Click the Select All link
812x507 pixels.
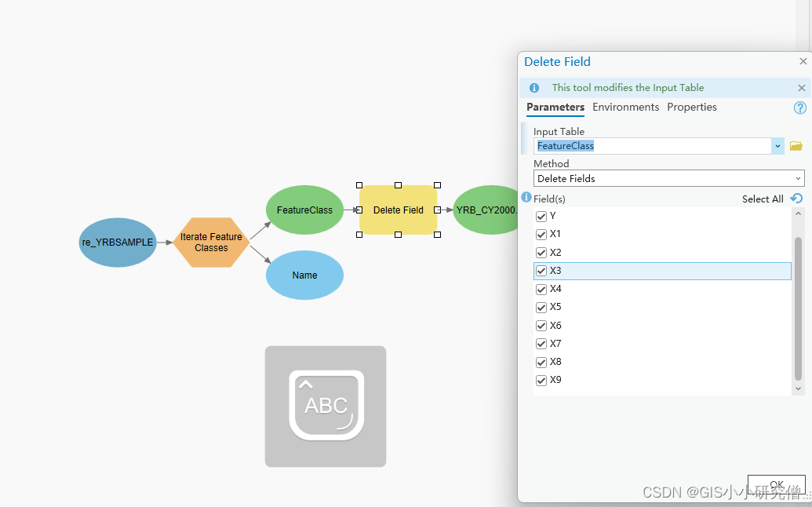(x=763, y=199)
